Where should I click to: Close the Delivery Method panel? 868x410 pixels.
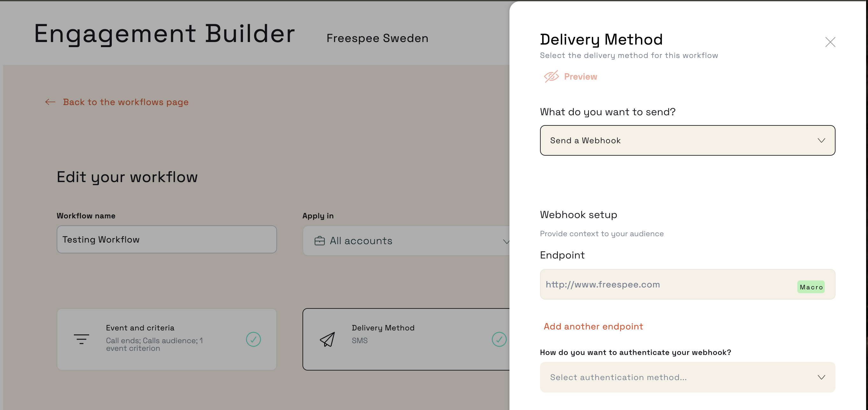(x=830, y=42)
